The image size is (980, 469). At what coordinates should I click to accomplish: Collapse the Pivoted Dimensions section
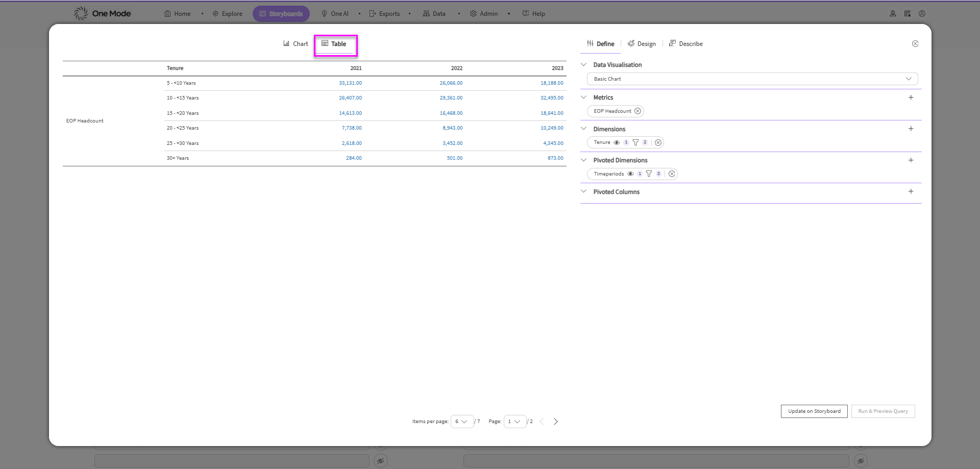pos(584,160)
